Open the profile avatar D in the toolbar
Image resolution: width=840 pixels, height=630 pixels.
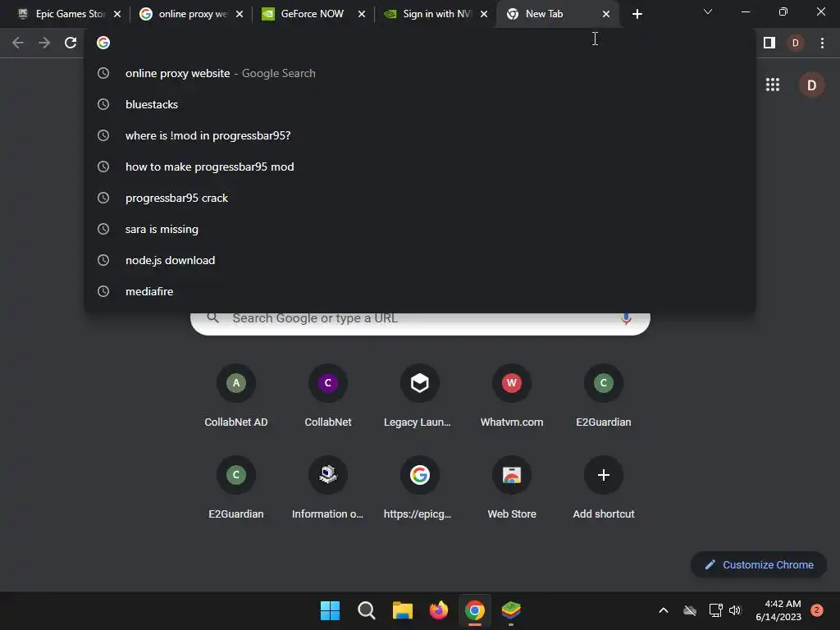pyautogui.click(x=796, y=43)
